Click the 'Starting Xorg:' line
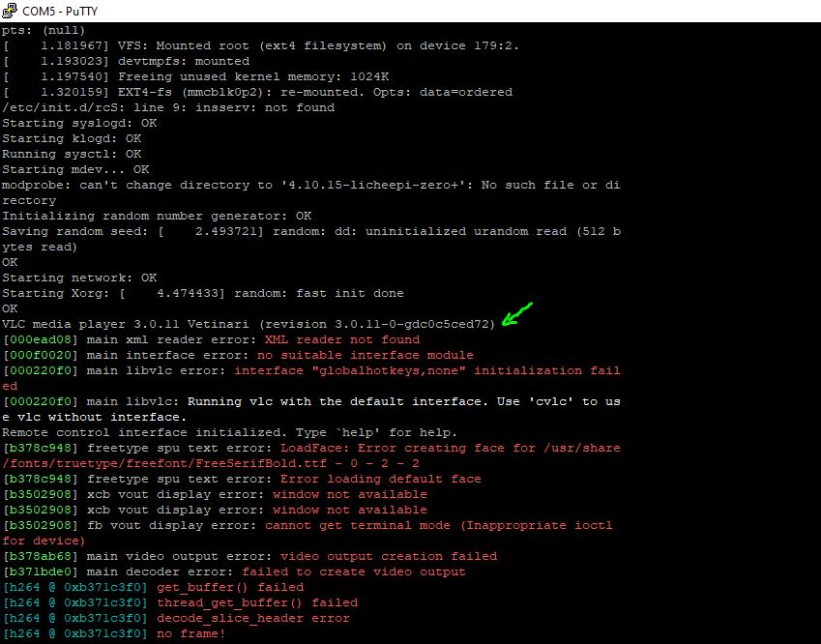This screenshot has height=644, width=821. coord(203,293)
